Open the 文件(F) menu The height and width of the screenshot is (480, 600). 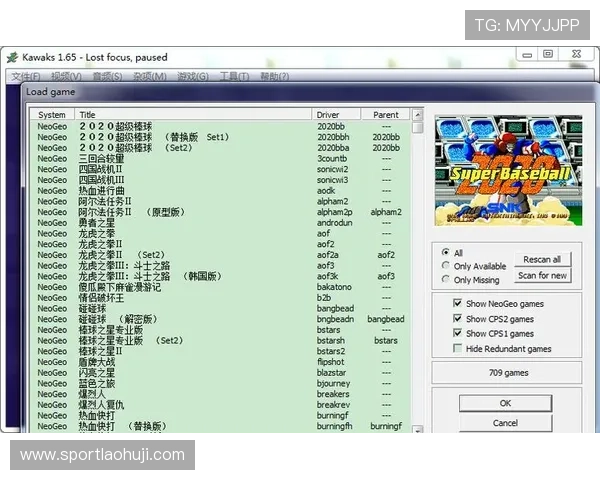26,76
